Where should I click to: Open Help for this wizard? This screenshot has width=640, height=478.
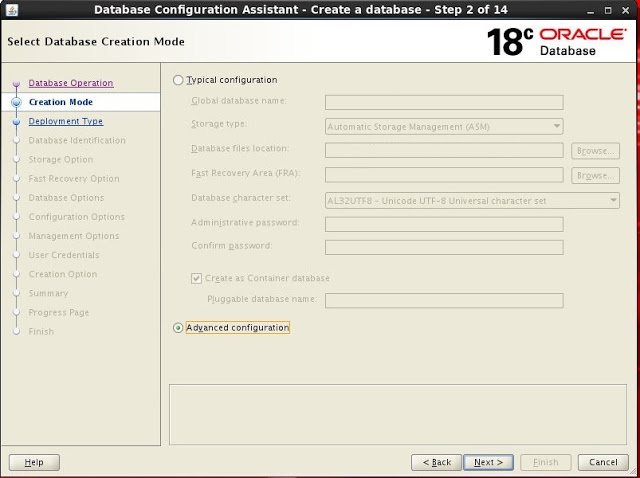click(x=34, y=462)
